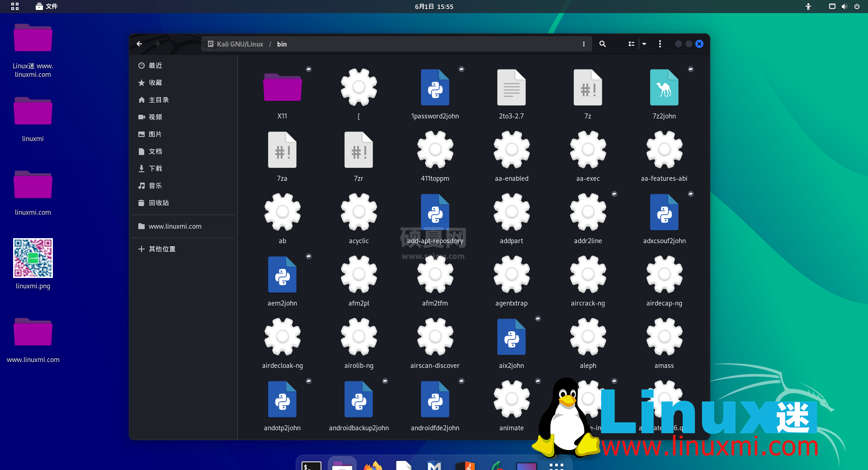Open the main menu three-dot button

[660, 44]
